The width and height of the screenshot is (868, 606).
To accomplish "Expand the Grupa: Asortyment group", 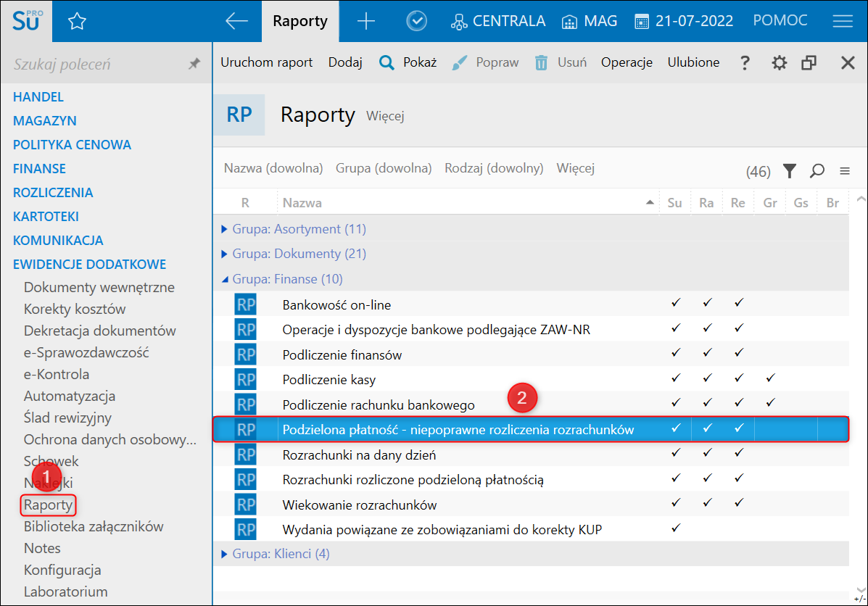I will 225,229.
